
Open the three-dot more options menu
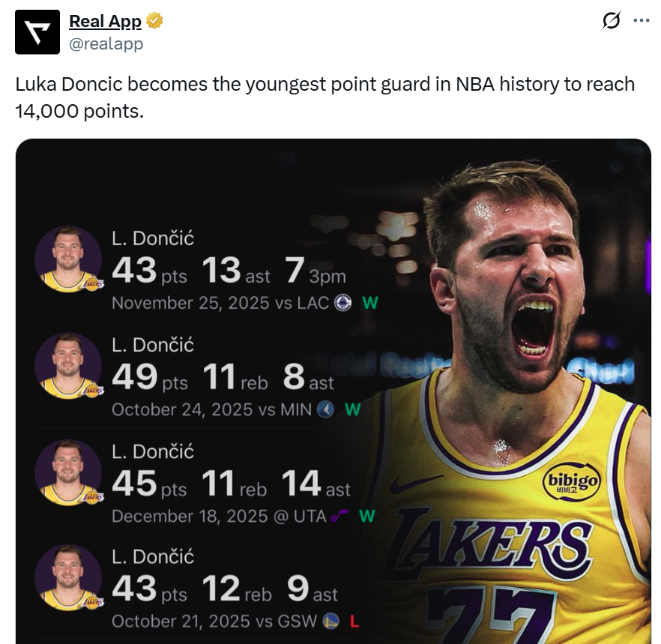coord(642,21)
